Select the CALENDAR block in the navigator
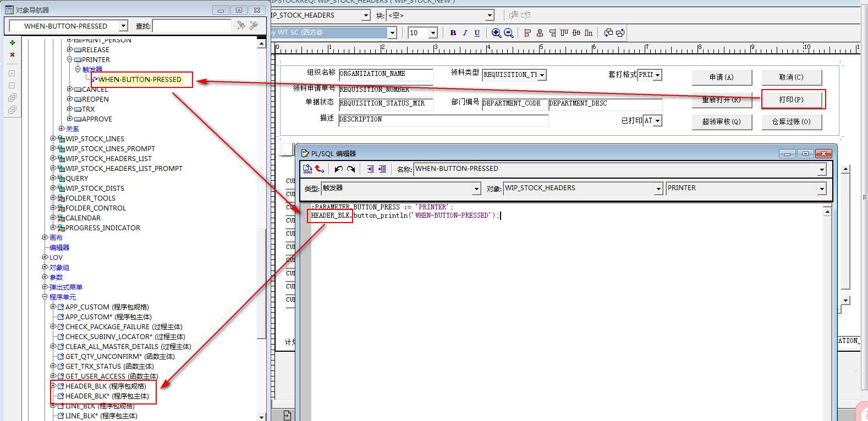 pyautogui.click(x=83, y=218)
